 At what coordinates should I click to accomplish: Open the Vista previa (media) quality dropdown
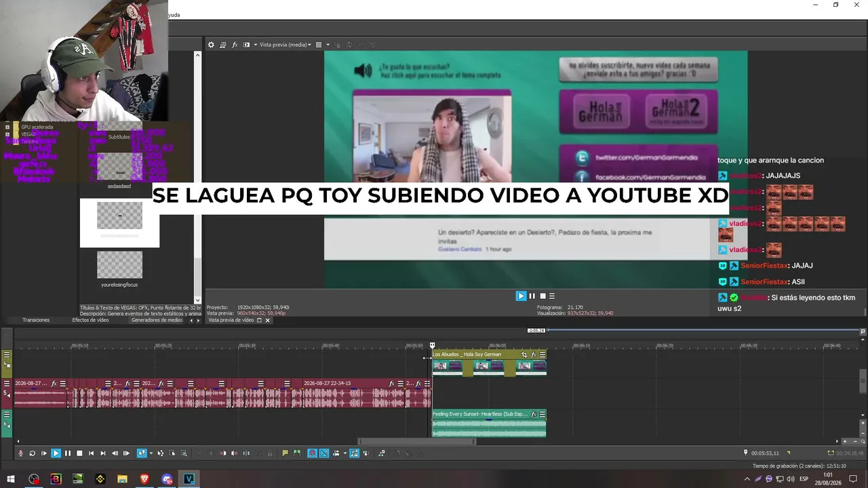tap(285, 45)
